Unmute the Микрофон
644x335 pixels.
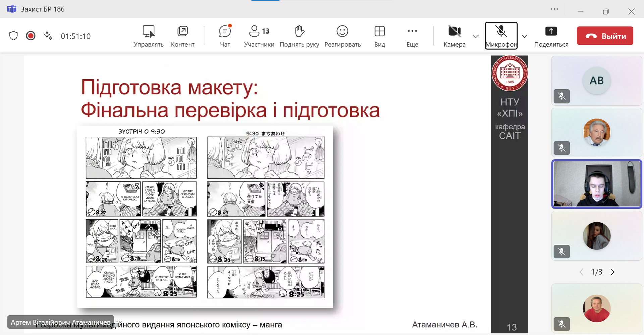coord(501,36)
